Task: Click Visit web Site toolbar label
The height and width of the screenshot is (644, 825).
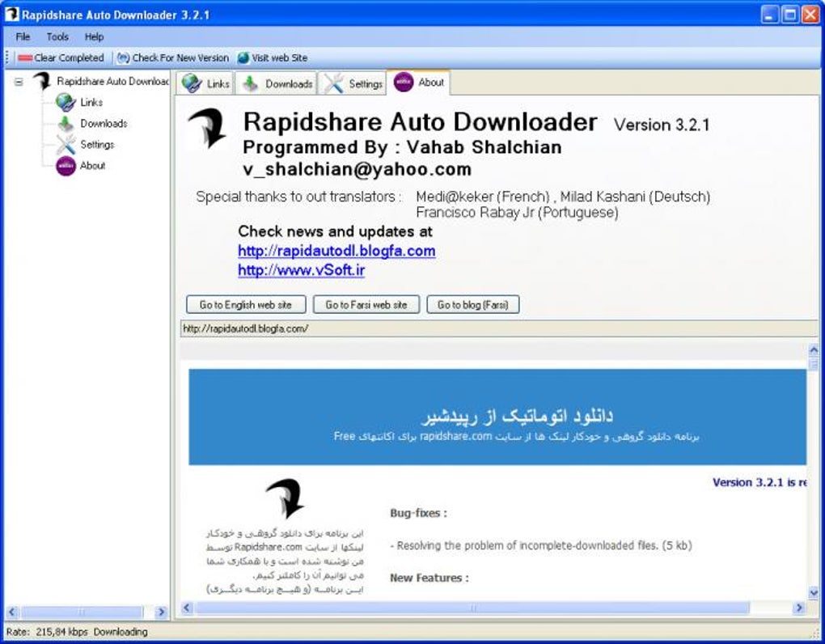Action: pos(279,58)
